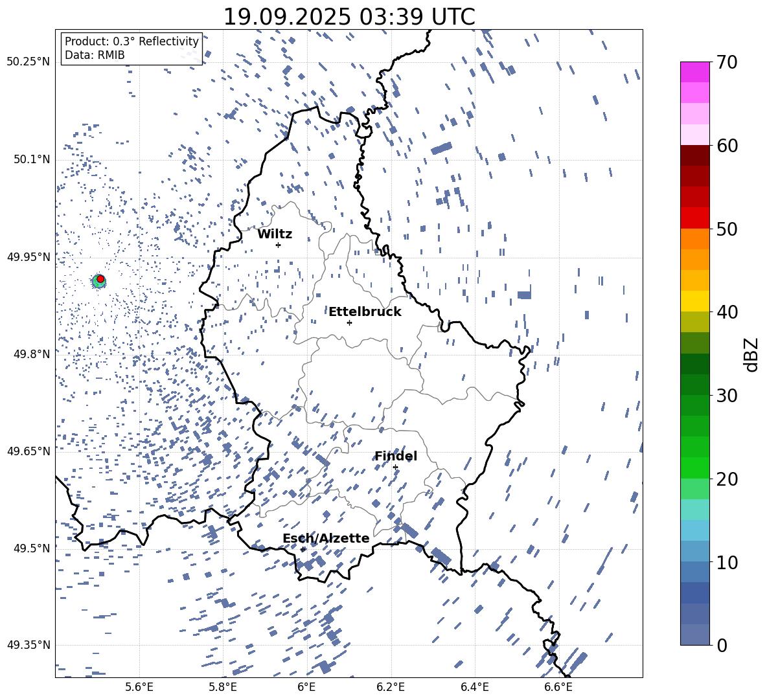Click the colorbar tick label 30
This screenshot has height=700, width=767.
point(727,395)
